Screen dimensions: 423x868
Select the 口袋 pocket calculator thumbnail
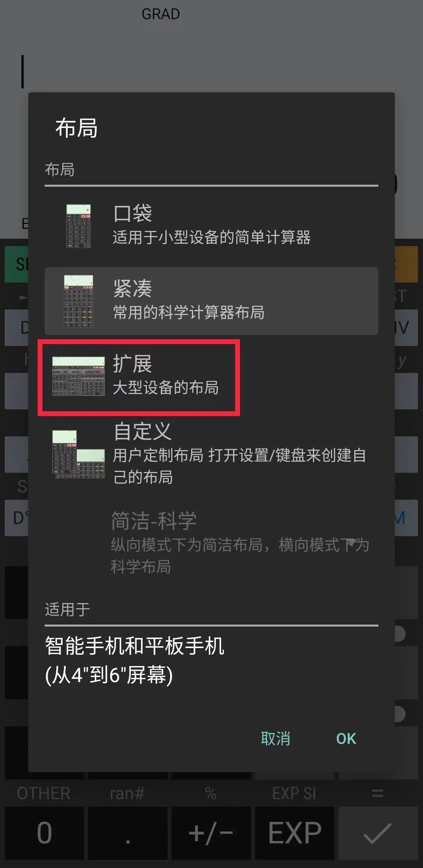(x=78, y=226)
